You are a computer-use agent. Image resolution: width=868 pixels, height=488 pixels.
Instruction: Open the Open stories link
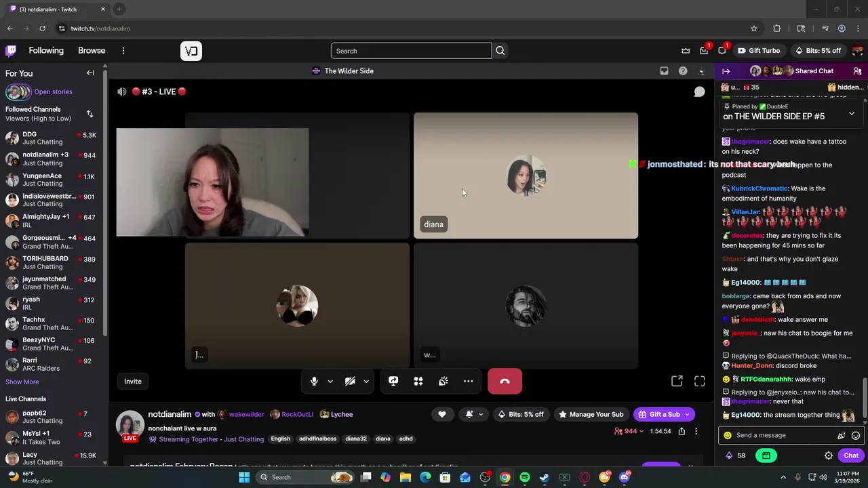pos(53,91)
